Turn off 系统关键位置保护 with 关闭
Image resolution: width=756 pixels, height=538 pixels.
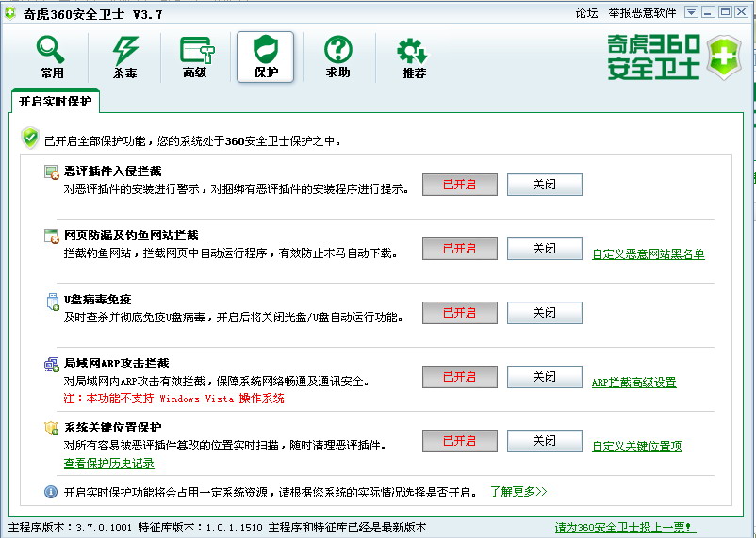pyautogui.click(x=544, y=441)
